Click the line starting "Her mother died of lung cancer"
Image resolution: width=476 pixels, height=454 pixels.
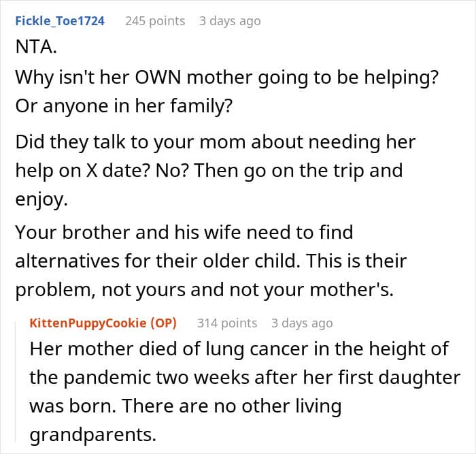pos(239,349)
